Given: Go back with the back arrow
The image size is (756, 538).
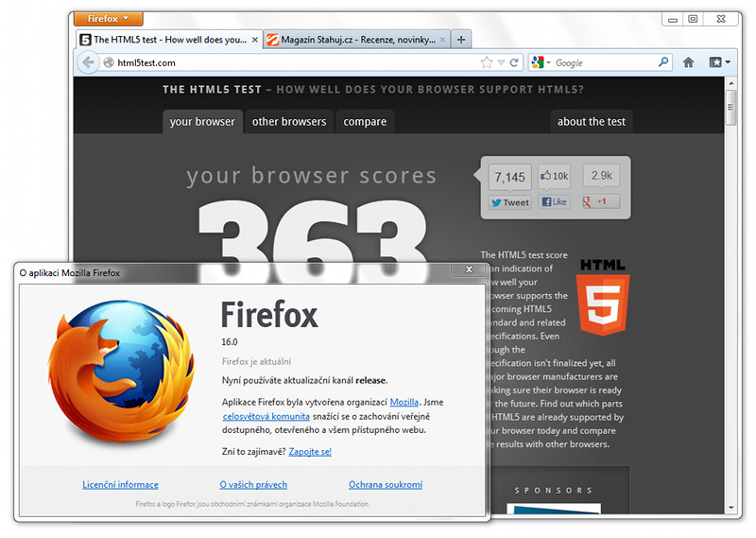Looking at the screenshot, I should point(88,62).
